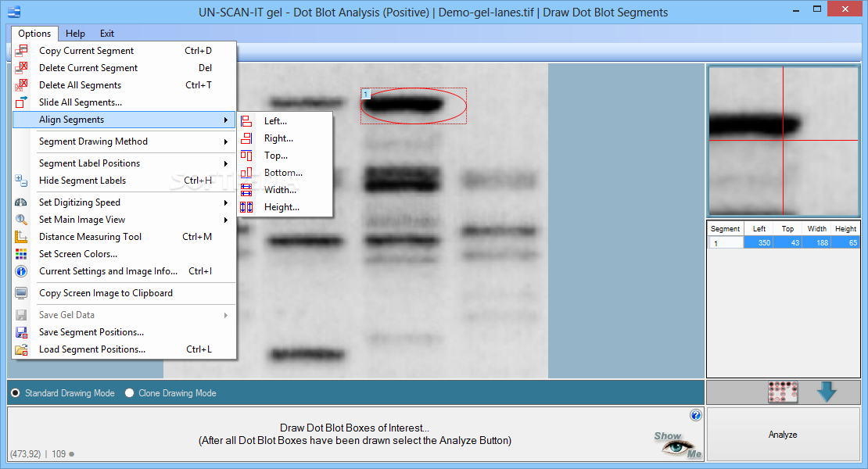868x469 pixels.
Task: Maximize the UN-SCAN-IT window
Action: pos(817,9)
